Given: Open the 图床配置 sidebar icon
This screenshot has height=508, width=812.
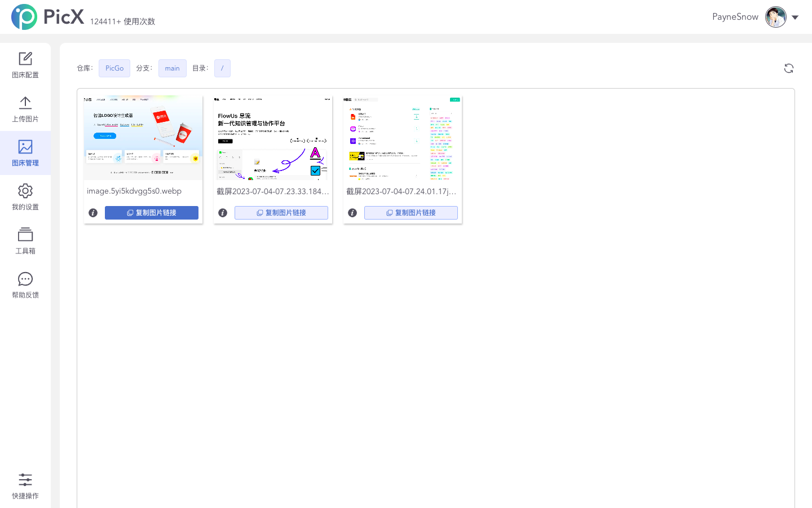Looking at the screenshot, I should pyautogui.click(x=25, y=64).
